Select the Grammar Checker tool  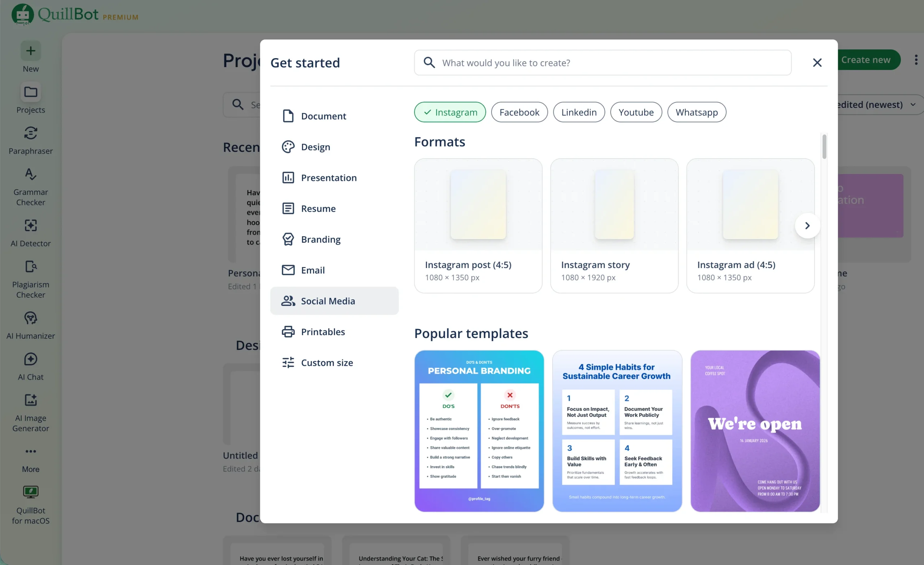(30, 186)
